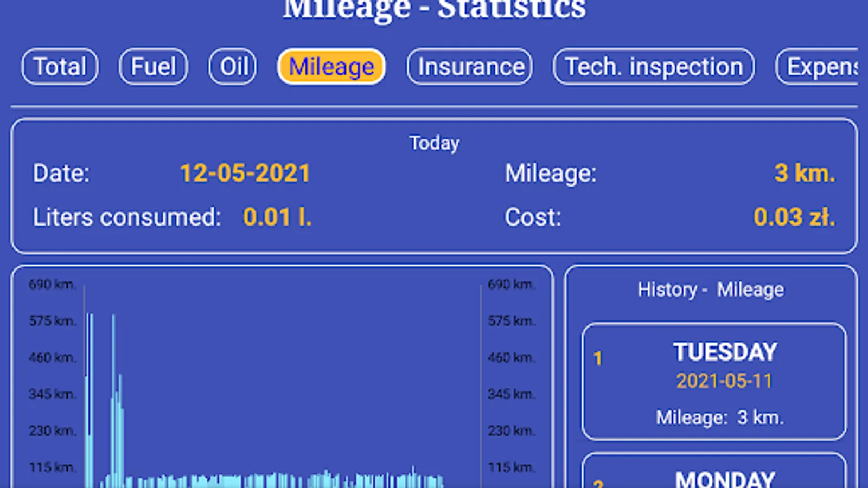
Task: Open the History - Mileage panel header
Action: pos(711,290)
